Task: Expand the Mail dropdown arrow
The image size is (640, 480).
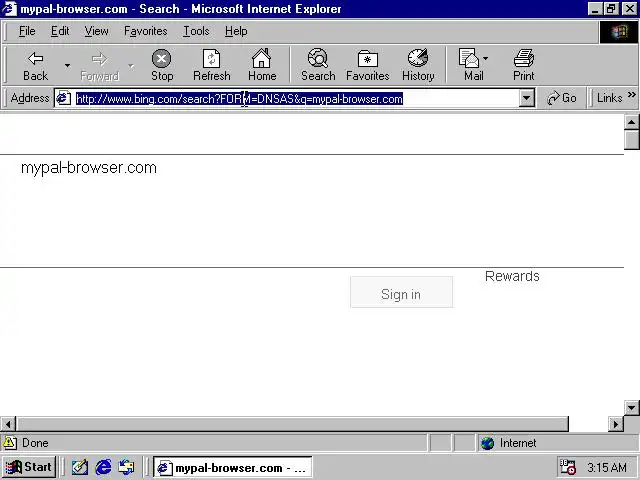Action: 485,59
